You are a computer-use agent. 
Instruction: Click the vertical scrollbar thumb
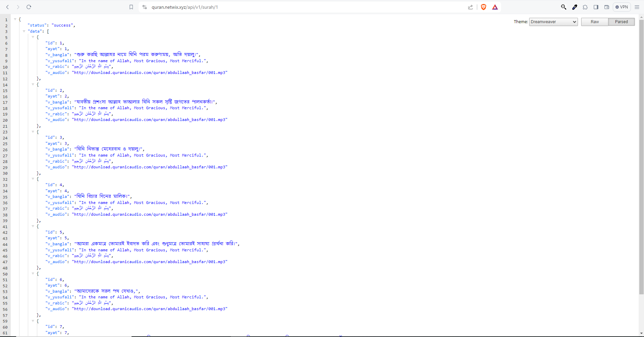[641, 156]
